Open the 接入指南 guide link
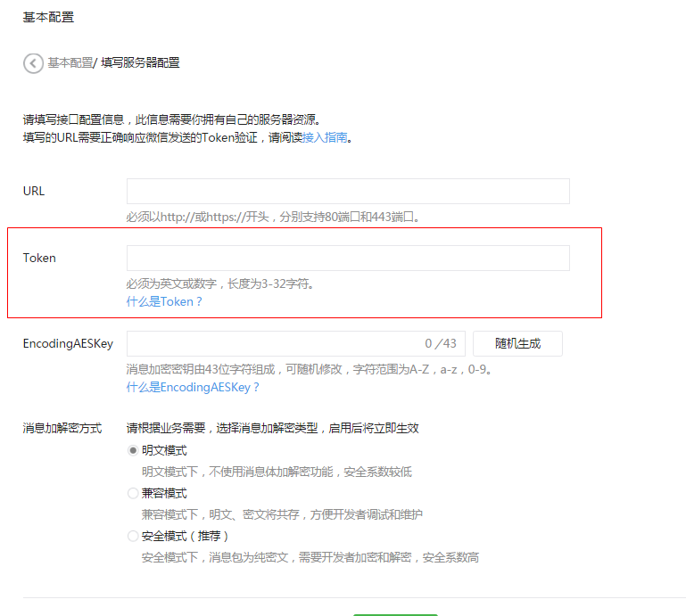Screen dimensions: 686x616 coord(325,137)
